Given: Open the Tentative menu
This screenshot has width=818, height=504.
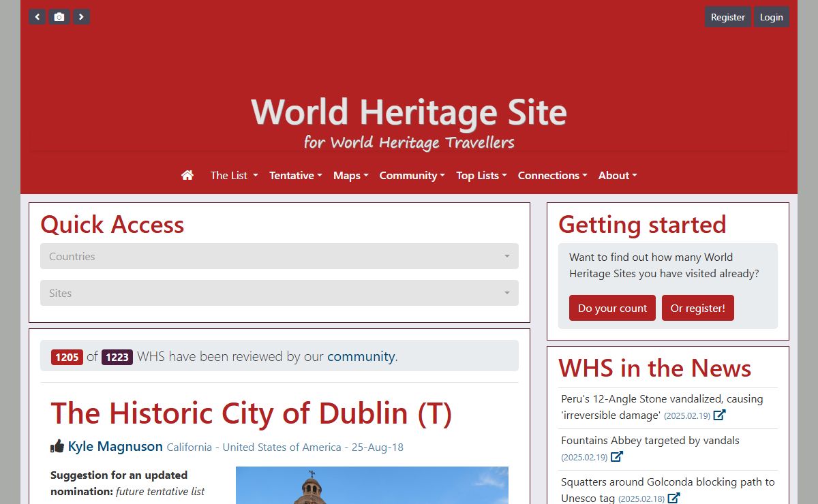Looking at the screenshot, I should pos(296,175).
